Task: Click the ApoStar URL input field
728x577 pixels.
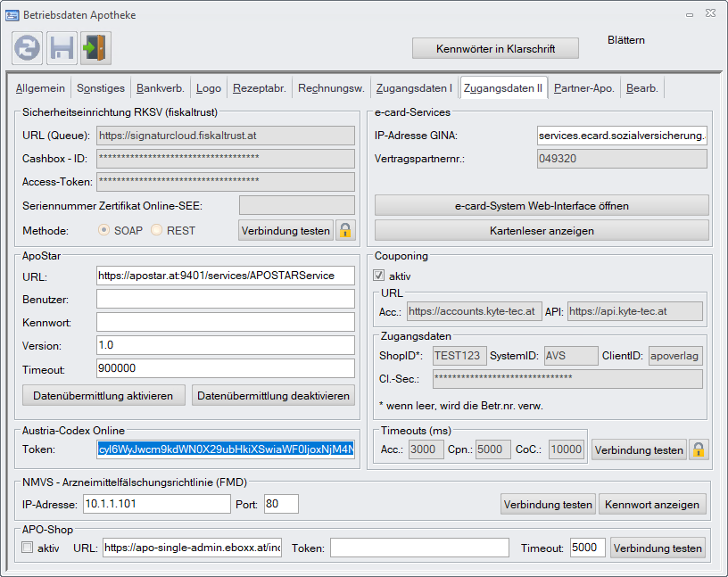Action: [x=226, y=276]
